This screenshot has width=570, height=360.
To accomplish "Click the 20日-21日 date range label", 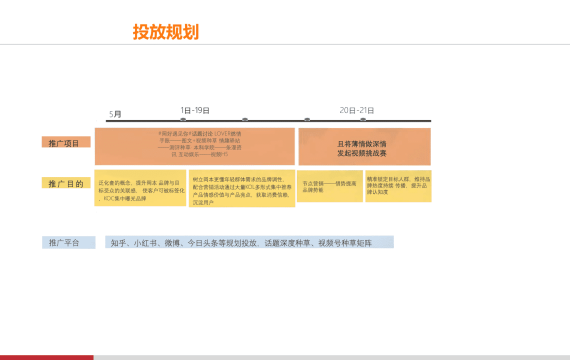I will [x=357, y=110].
